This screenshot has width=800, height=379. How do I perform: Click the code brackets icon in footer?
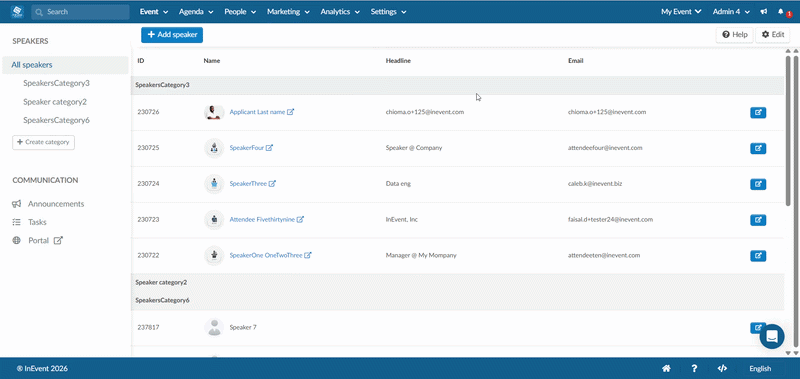(x=721, y=368)
